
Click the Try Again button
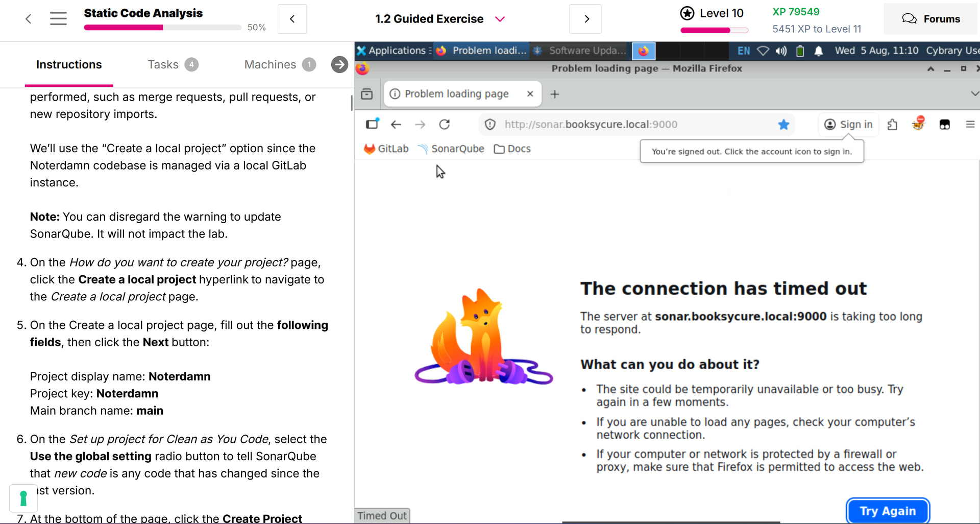coord(888,511)
